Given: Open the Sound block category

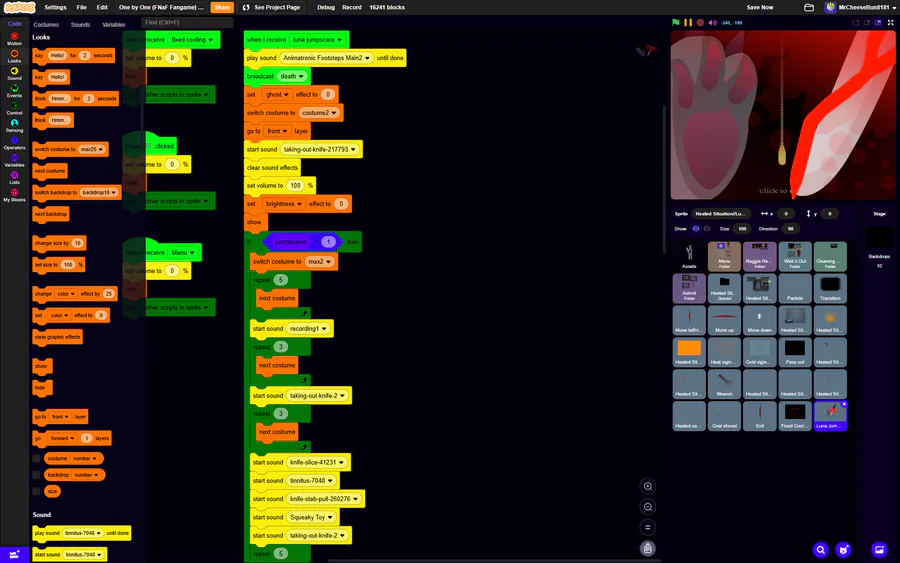Looking at the screenshot, I should click(14, 73).
